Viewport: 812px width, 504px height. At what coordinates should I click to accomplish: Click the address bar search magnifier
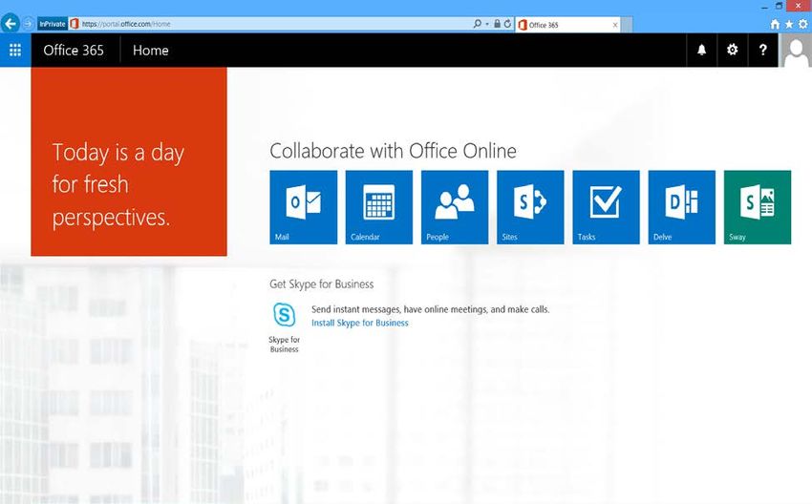[x=477, y=24]
